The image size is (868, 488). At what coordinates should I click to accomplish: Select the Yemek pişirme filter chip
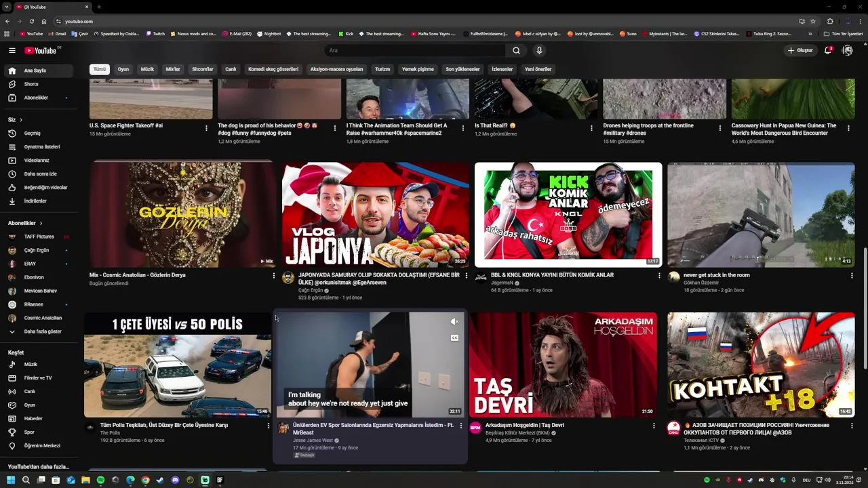coord(418,69)
